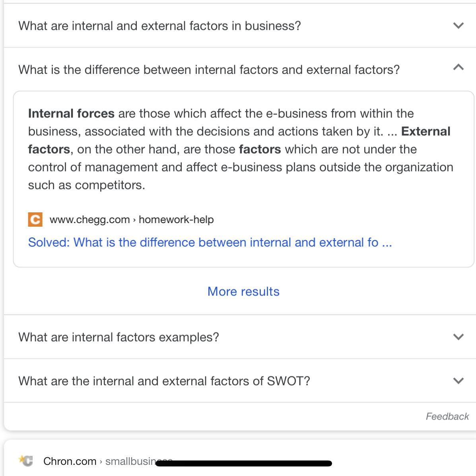Click the More results link

(243, 291)
